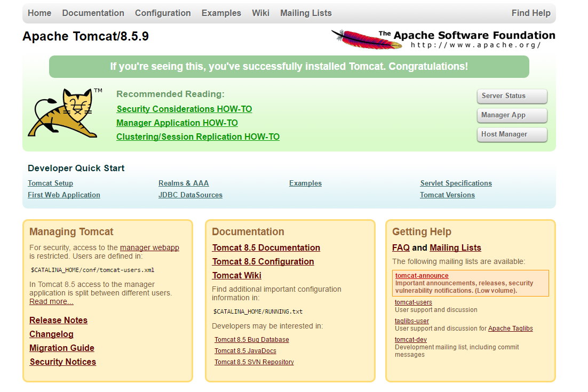Open Wiki from the navigation bar

[260, 13]
